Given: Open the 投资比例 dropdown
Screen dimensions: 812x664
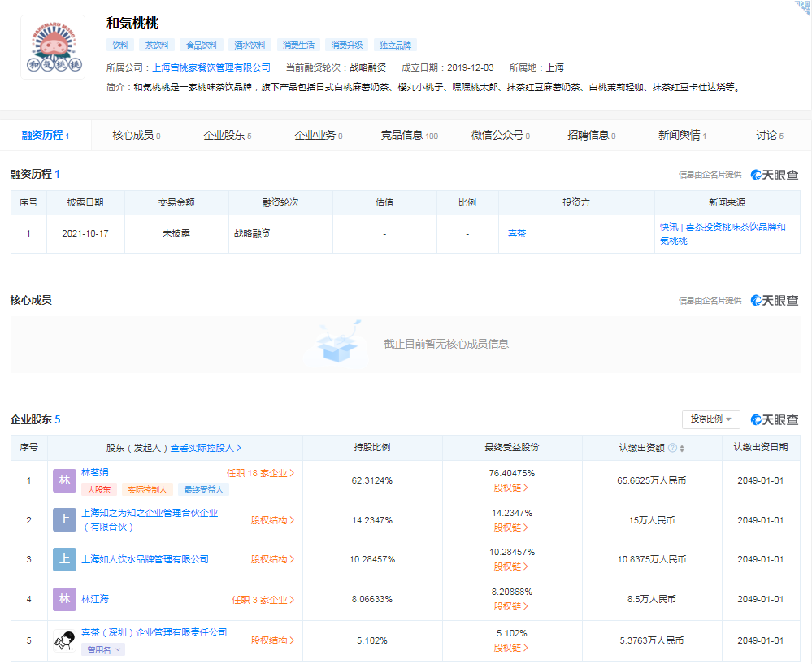Looking at the screenshot, I should point(710,419).
